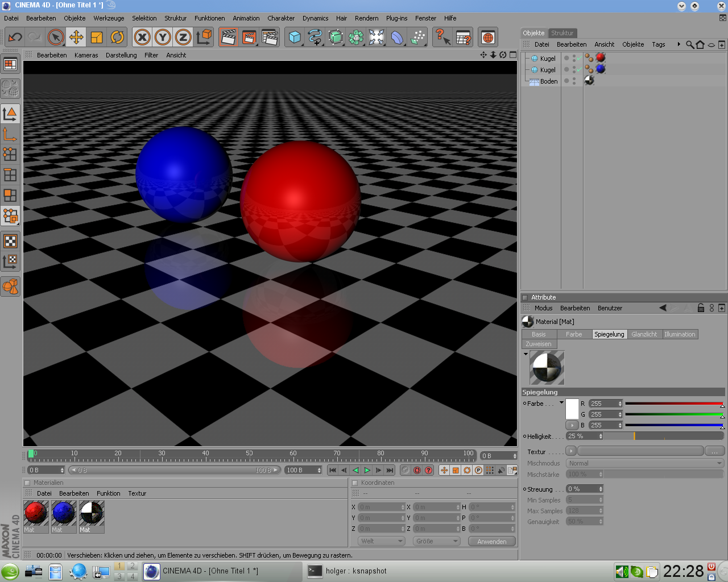728x582 pixels.
Task: Click the undo arrow icon
Action: (x=15, y=38)
